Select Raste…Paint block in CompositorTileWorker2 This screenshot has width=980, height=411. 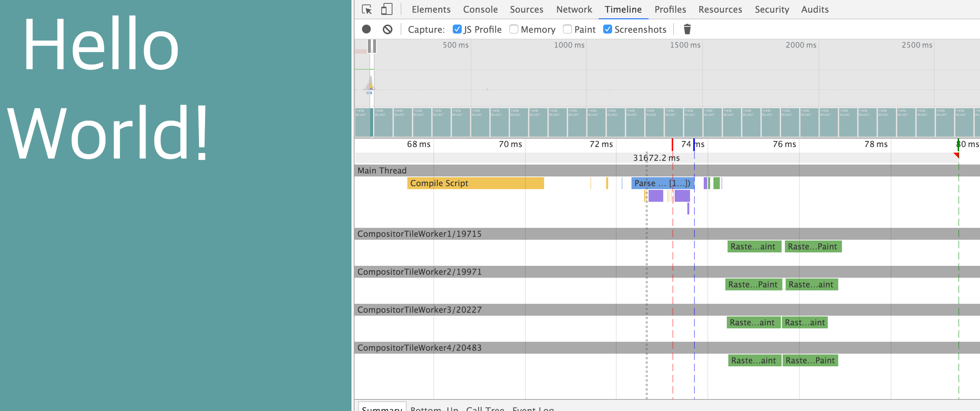pyautogui.click(x=753, y=284)
